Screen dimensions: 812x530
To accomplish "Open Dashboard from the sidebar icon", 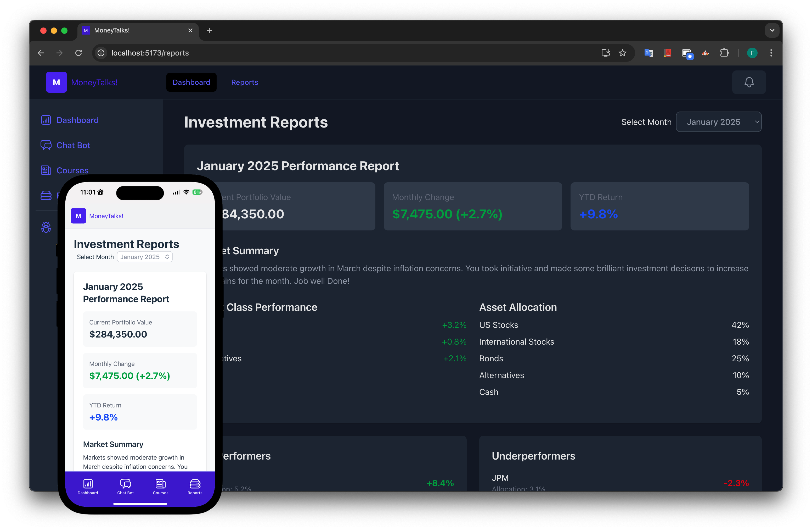I will point(46,120).
